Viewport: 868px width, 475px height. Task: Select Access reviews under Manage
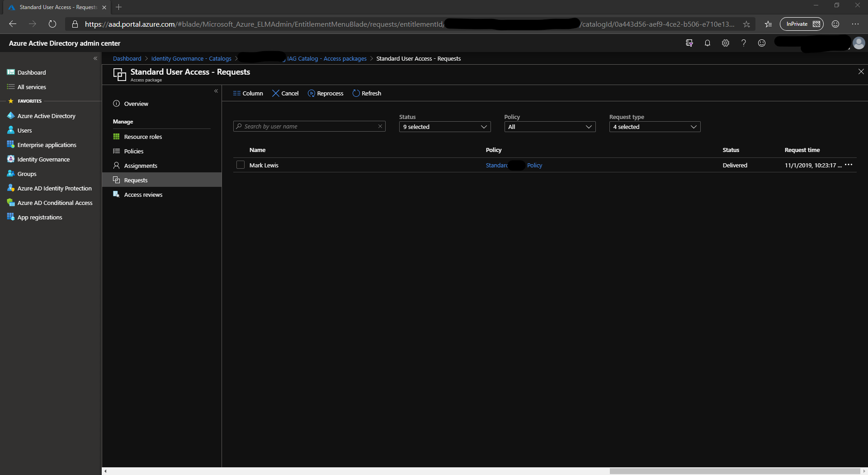162,195
